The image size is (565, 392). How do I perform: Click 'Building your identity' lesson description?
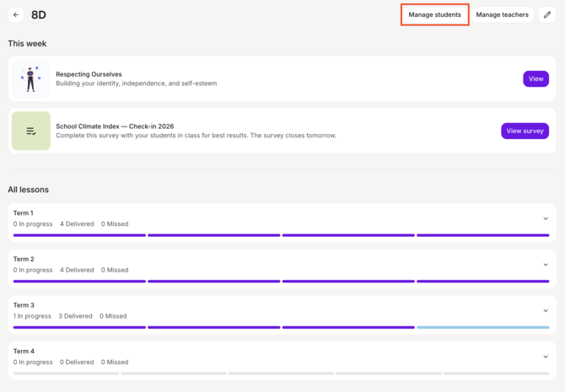click(x=137, y=83)
